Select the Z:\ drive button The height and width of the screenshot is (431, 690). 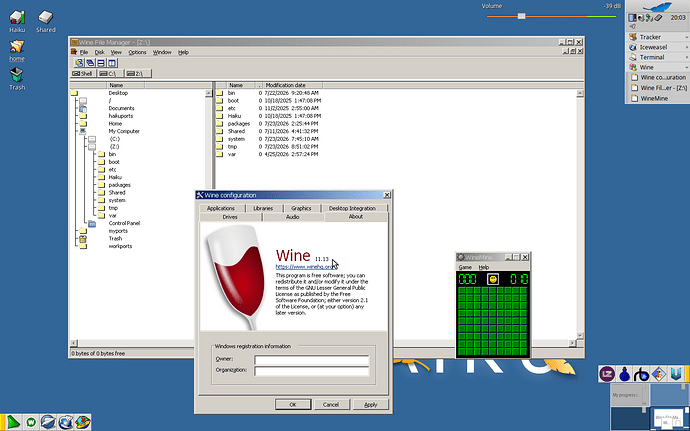click(x=138, y=74)
